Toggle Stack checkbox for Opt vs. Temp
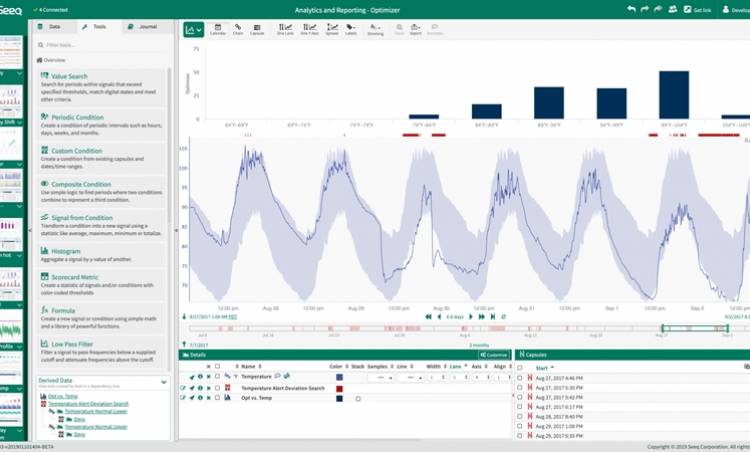The width and height of the screenshot is (750, 452). pos(358,398)
